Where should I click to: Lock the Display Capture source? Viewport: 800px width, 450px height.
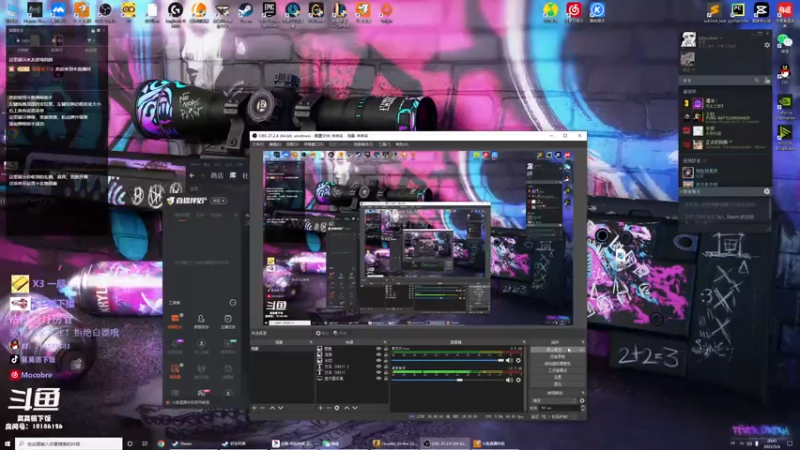coord(386,379)
